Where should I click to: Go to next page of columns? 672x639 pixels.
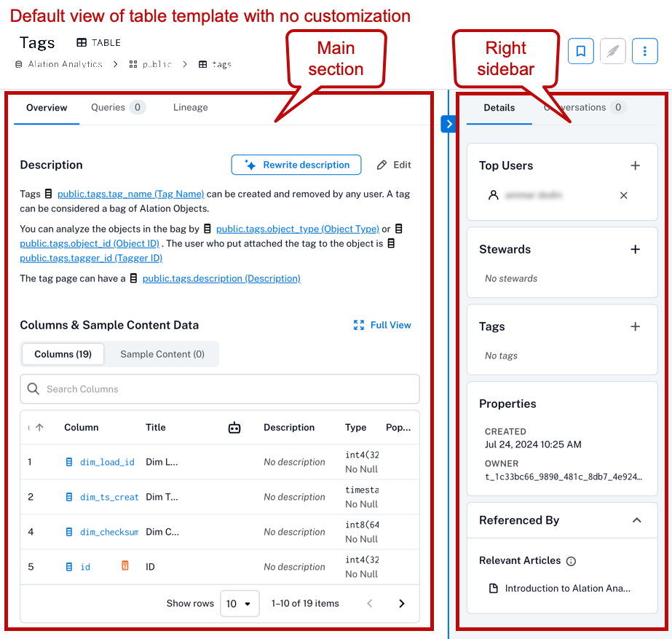coord(402,603)
